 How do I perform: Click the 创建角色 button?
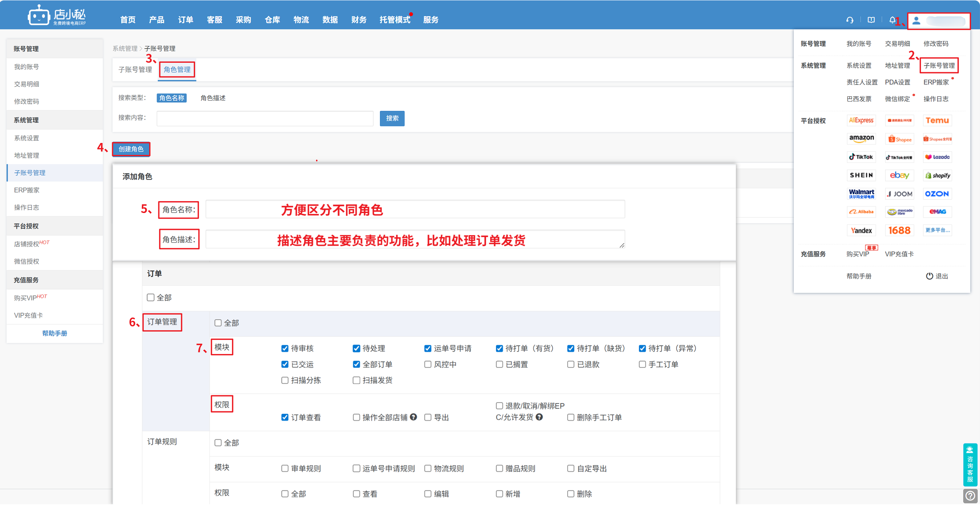click(x=131, y=149)
